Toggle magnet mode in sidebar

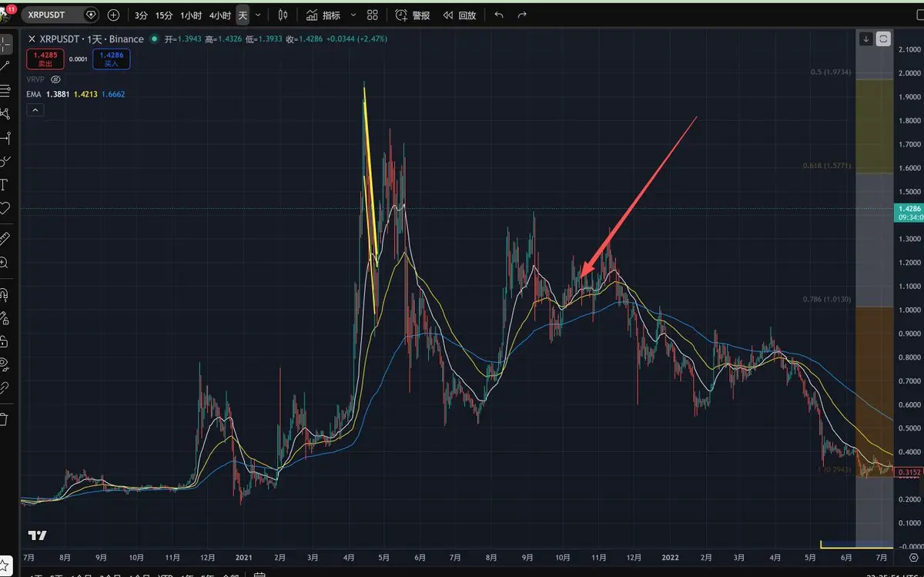(x=4, y=294)
